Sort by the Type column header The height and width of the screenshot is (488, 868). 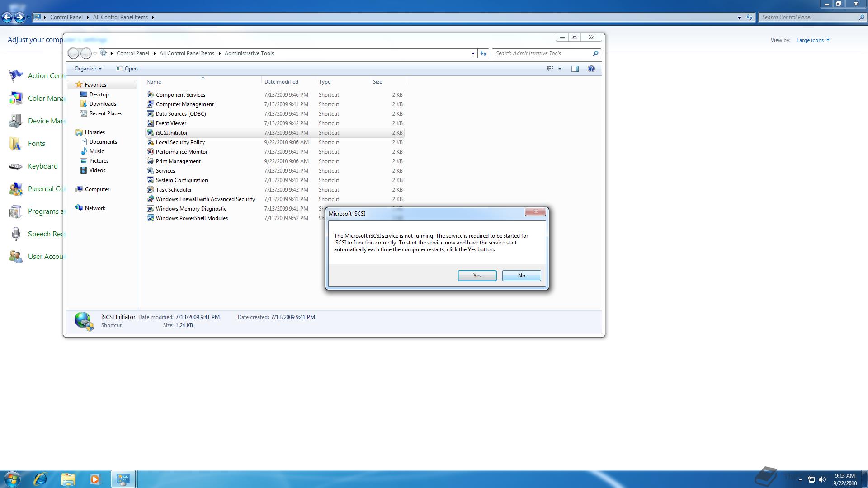click(x=343, y=82)
